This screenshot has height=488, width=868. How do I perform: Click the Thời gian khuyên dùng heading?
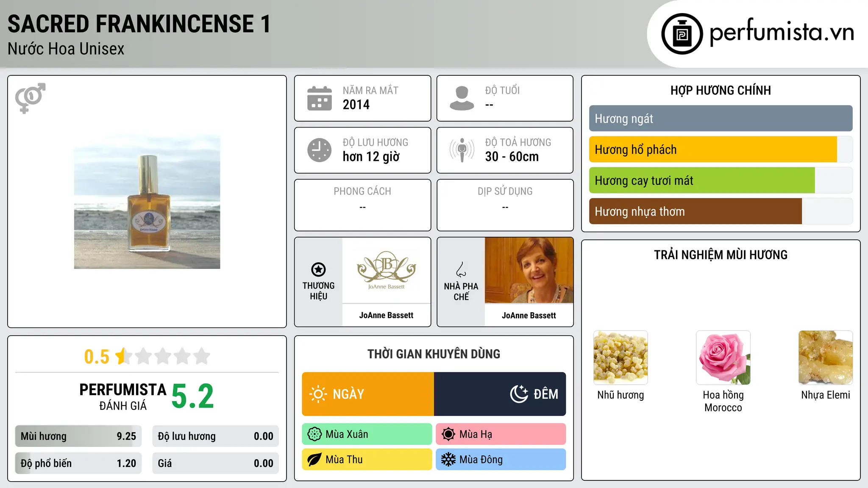coord(434,354)
